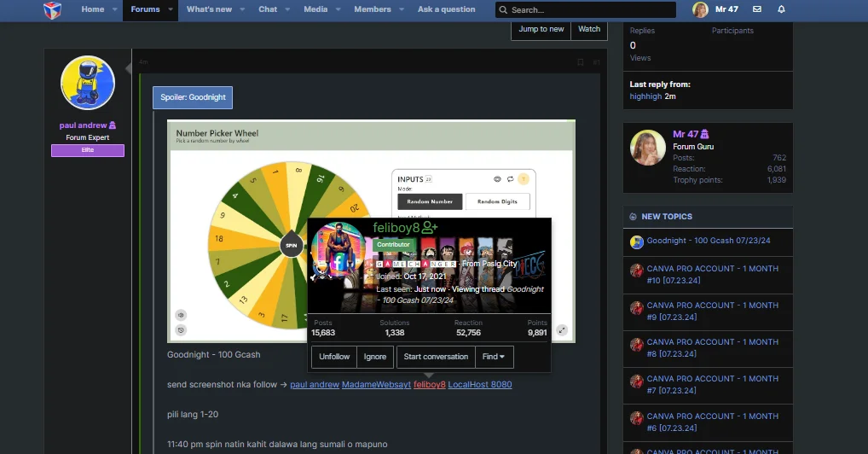Screen dimensions: 868x454
Task: Open feliboy8 name in popup card
Action: tap(396, 228)
